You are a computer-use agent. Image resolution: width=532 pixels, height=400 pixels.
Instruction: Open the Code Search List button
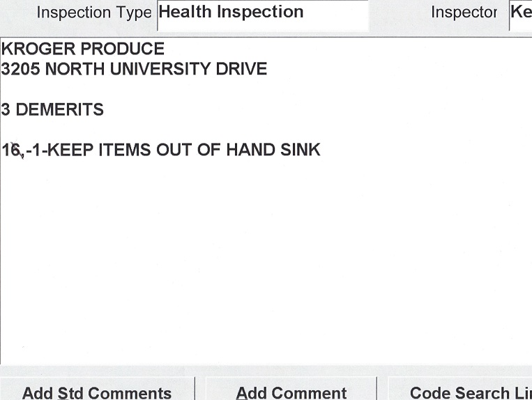pyautogui.click(x=460, y=392)
